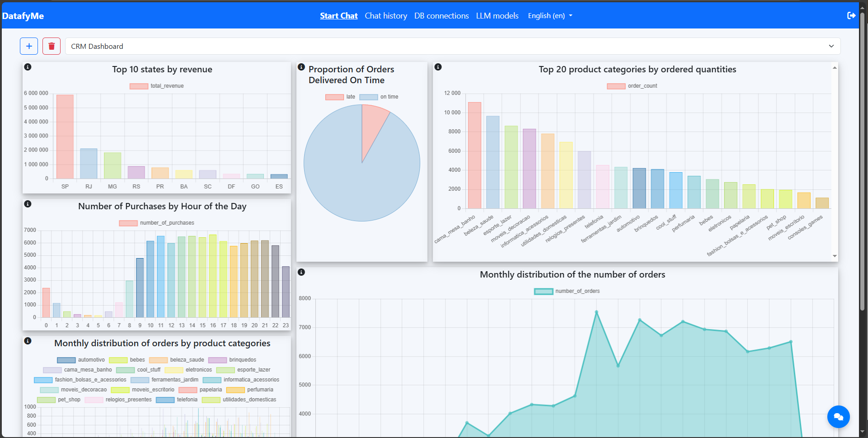This screenshot has height=438, width=868.
Task: Toggle automotivo legend item
Action: (81, 360)
